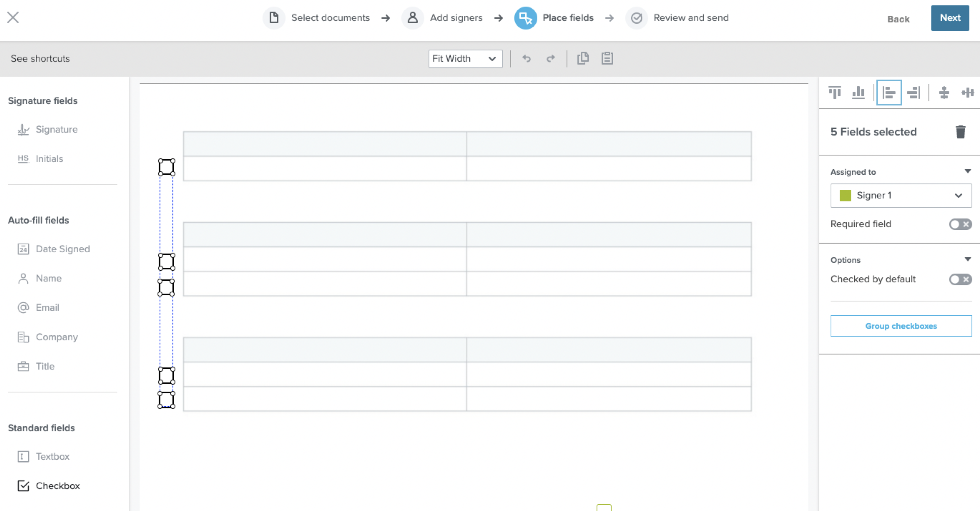Add a Date Signed field

point(54,249)
